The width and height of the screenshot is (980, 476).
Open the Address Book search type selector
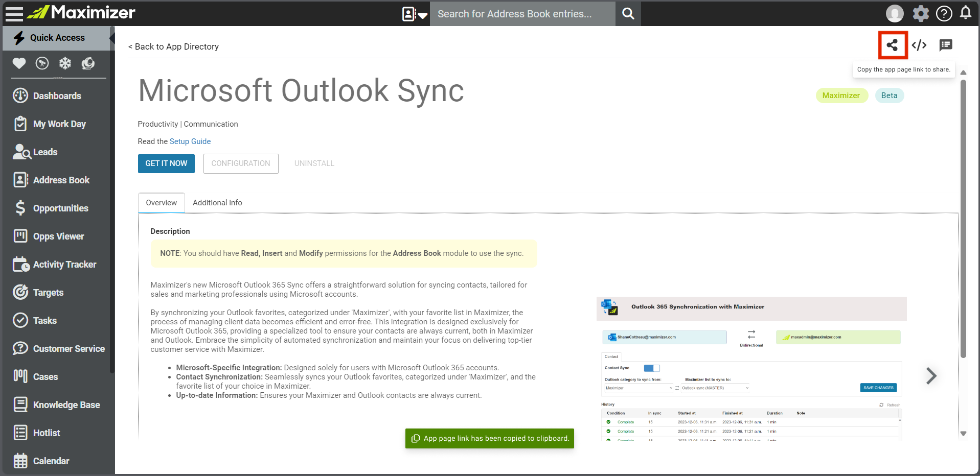tap(415, 14)
